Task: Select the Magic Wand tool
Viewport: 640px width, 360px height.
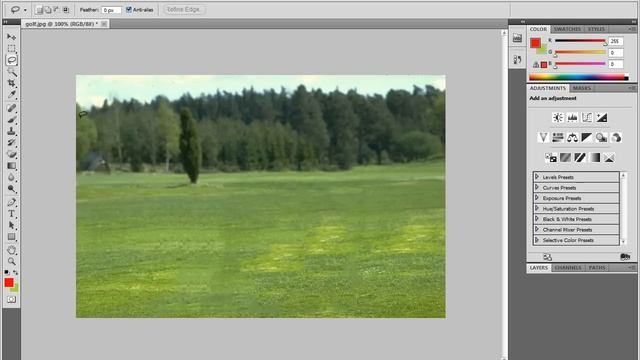Action: pos(11,72)
